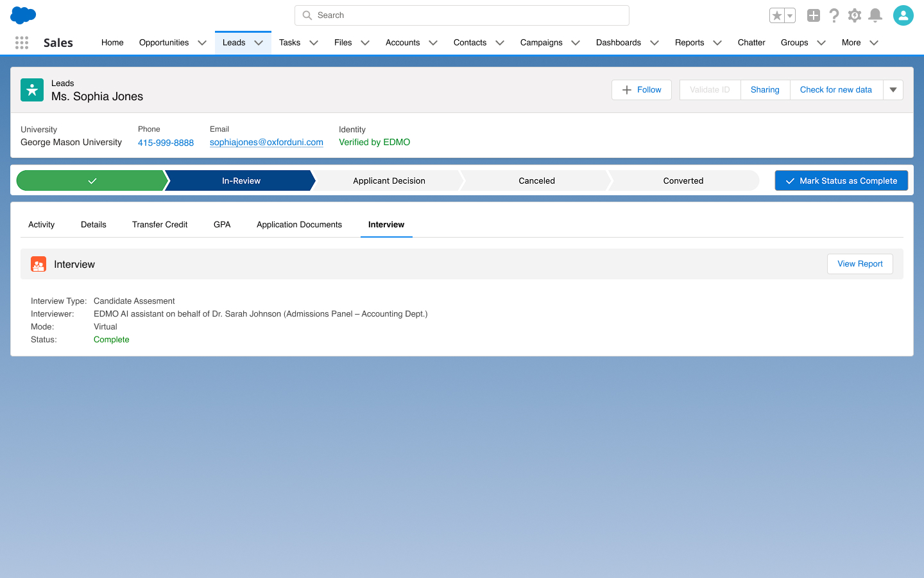Follow the lead Sophia Jones
The width and height of the screenshot is (924, 578).
[641, 90]
